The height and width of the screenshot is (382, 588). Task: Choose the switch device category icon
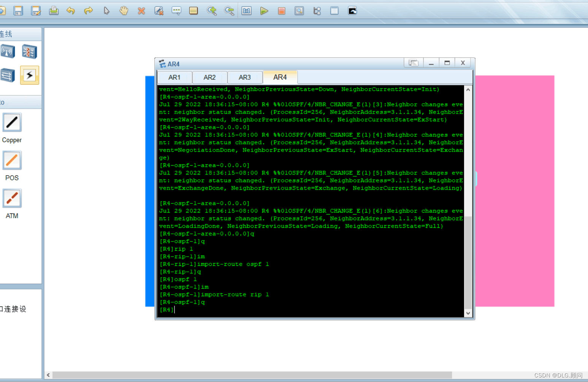(8, 75)
